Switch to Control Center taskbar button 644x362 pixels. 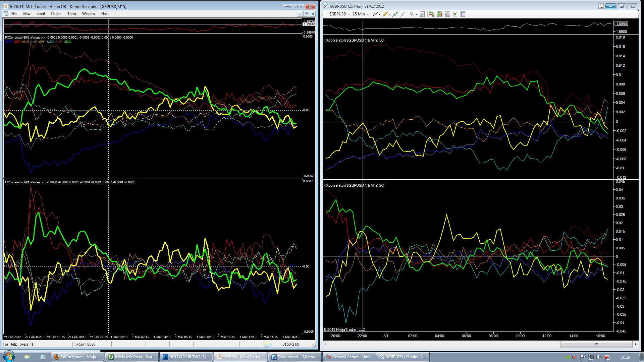(x=349, y=357)
